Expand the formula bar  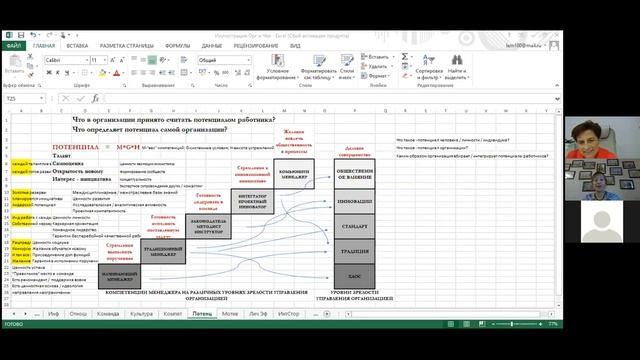click(x=557, y=99)
